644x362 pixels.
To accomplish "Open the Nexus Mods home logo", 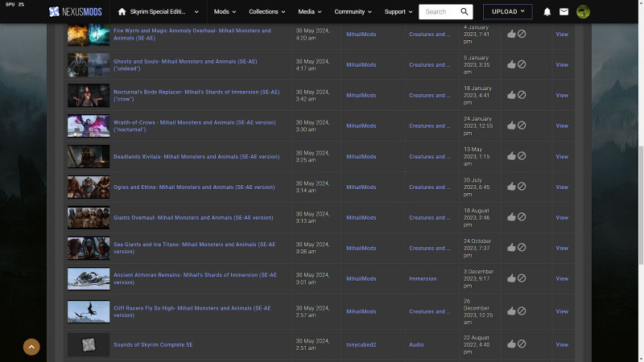I will [75, 11].
